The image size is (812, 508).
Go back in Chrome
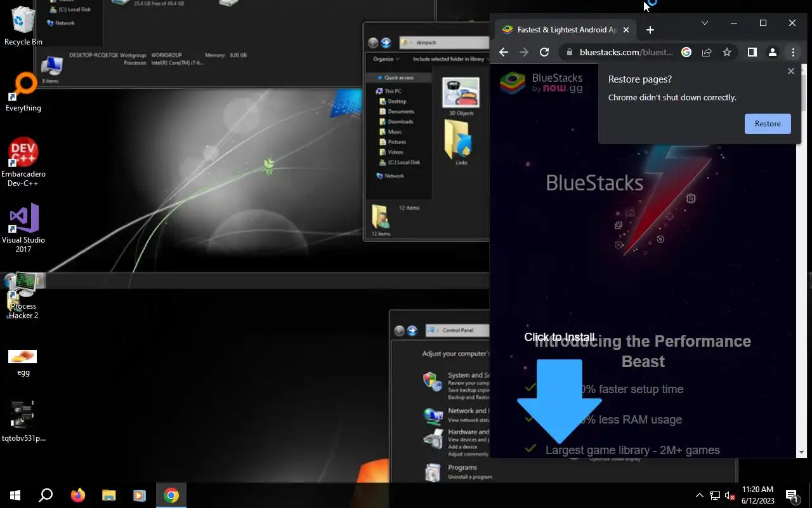[x=504, y=53]
